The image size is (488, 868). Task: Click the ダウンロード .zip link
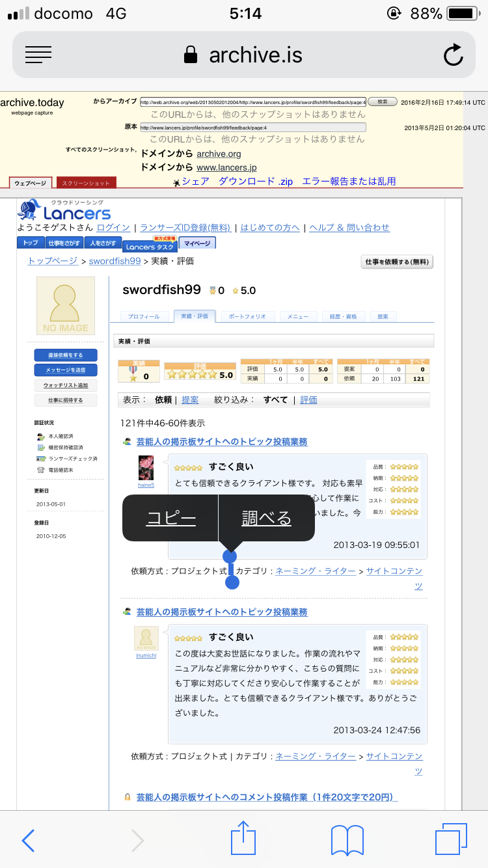click(x=256, y=181)
